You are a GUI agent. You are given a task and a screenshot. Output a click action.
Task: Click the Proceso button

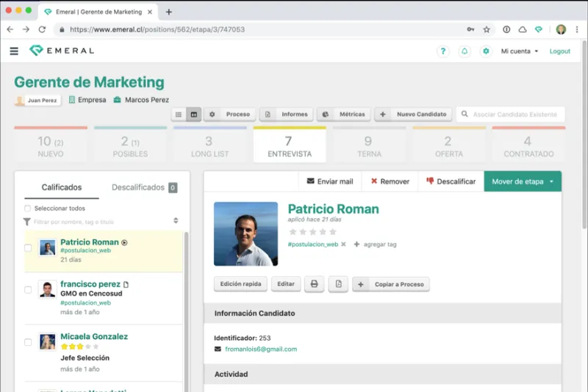coord(229,115)
